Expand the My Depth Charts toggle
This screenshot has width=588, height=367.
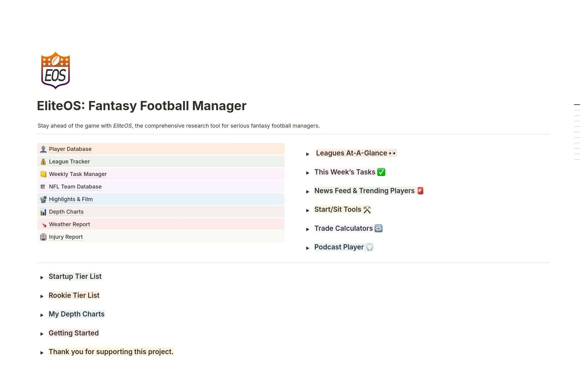pos(42,315)
